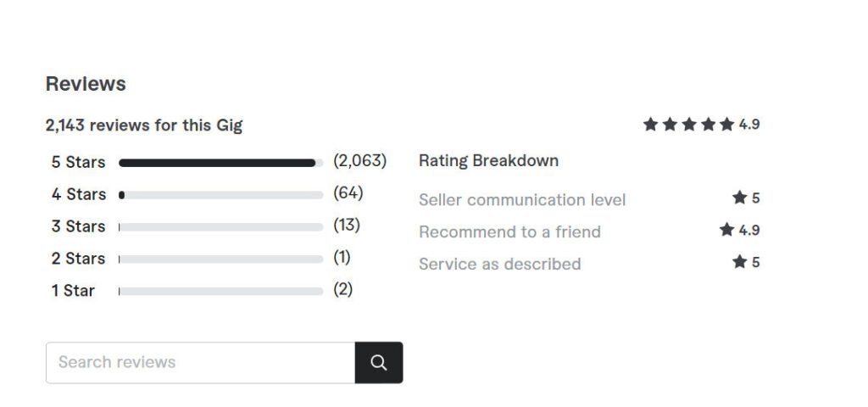Filter reviews by 1 Star label
The height and width of the screenshot is (407, 868).
(73, 291)
